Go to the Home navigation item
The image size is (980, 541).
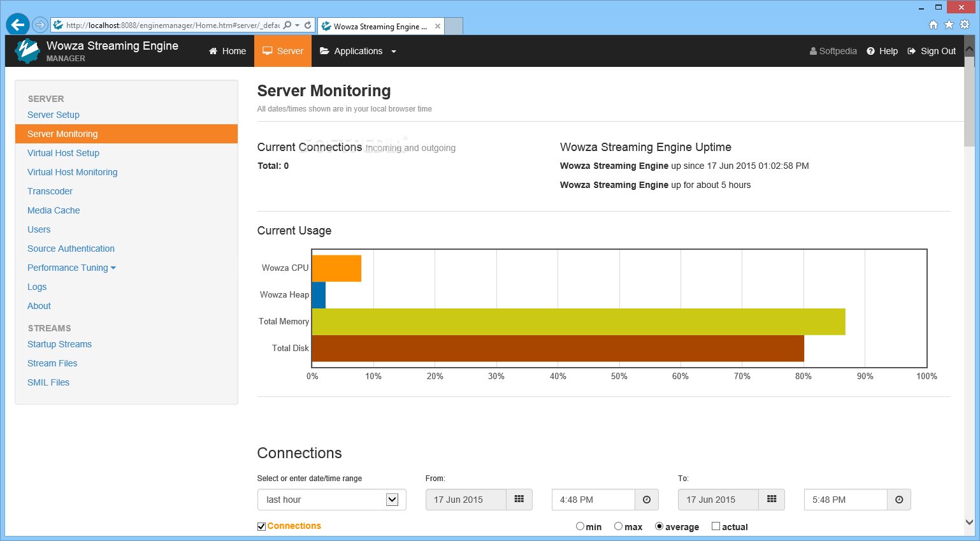point(227,51)
